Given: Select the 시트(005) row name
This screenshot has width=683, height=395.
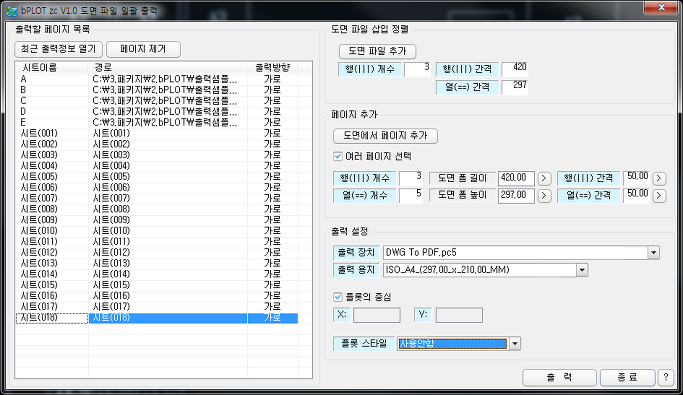Looking at the screenshot, I should point(39,177).
